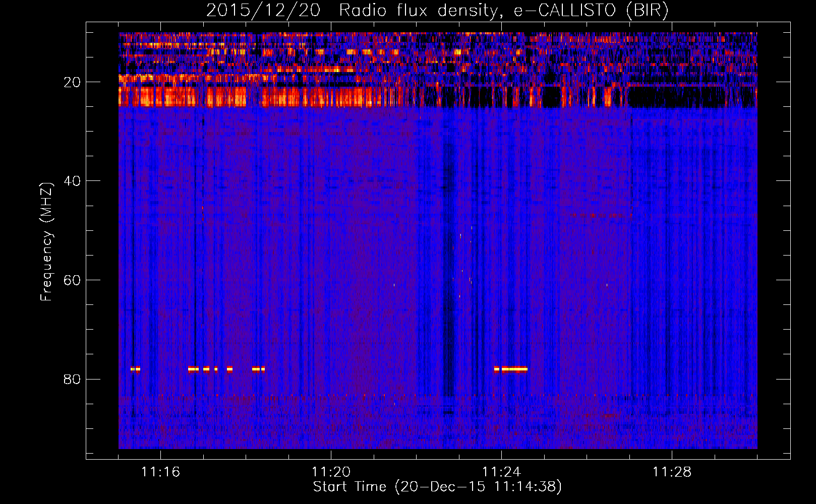This screenshot has height=504, width=816.
Task: Click the 80 MHz frequency tick label
Action: coord(72,379)
